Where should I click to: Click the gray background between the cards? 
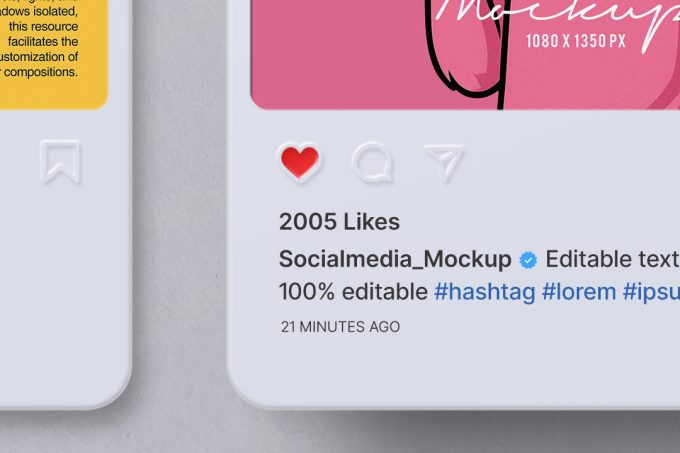(x=179, y=217)
